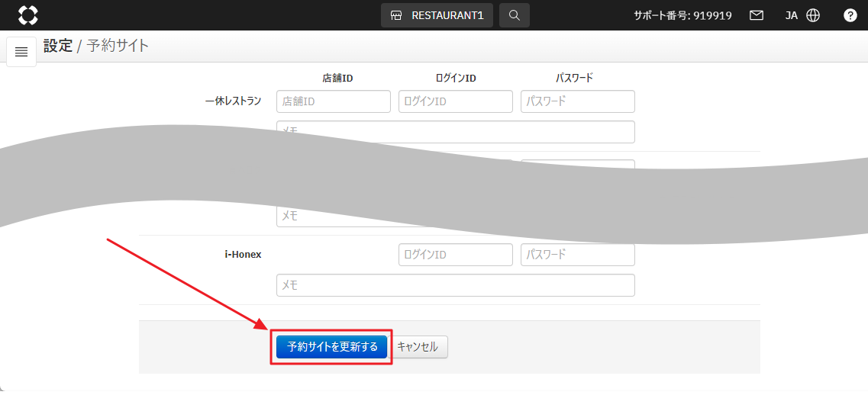
Task: Click the 一休レストラン ログインID field
Action: click(455, 101)
